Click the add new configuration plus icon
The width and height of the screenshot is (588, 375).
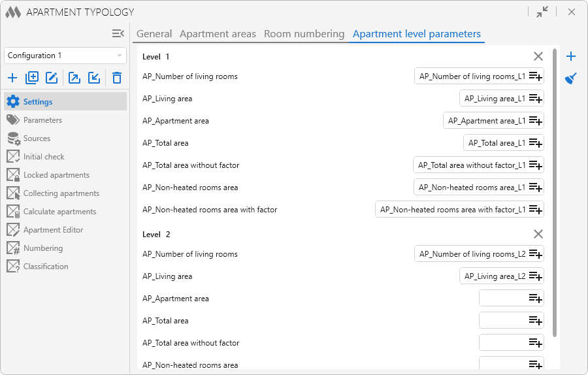pyautogui.click(x=12, y=78)
